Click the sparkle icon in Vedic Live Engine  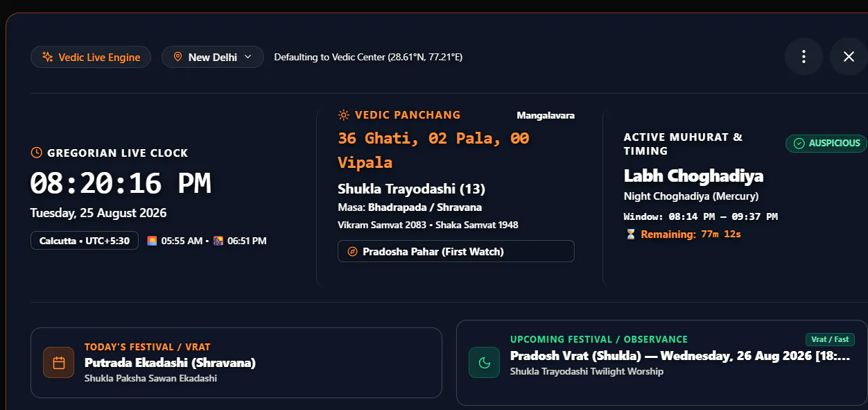[x=48, y=57]
